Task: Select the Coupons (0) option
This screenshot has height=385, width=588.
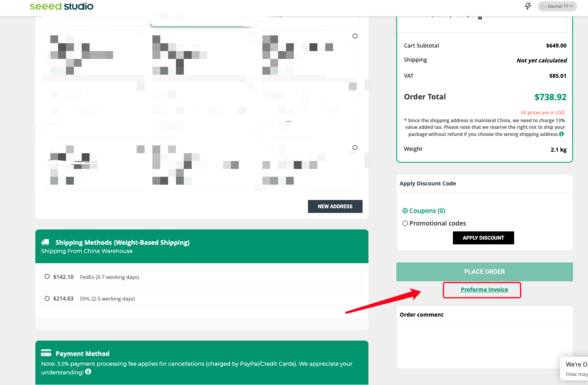Action: (x=405, y=211)
